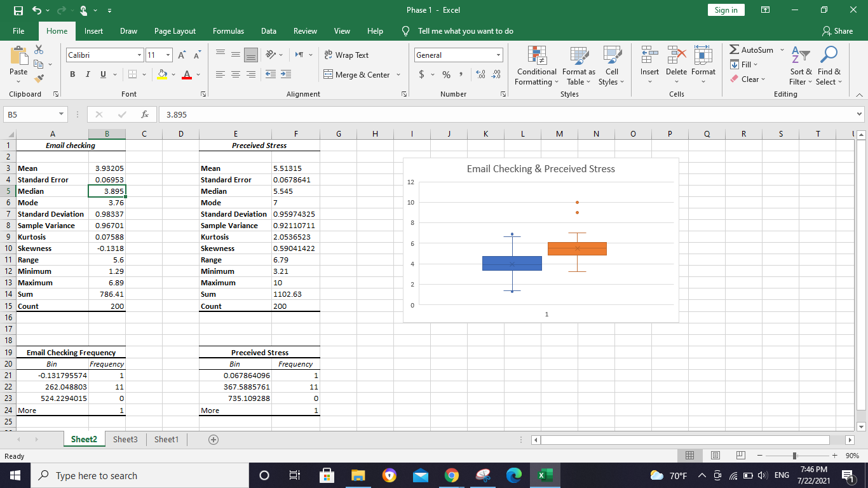Viewport: 868px width, 488px height.
Task: Switch to the Sheet3 worksheet tab
Action: pos(125,440)
